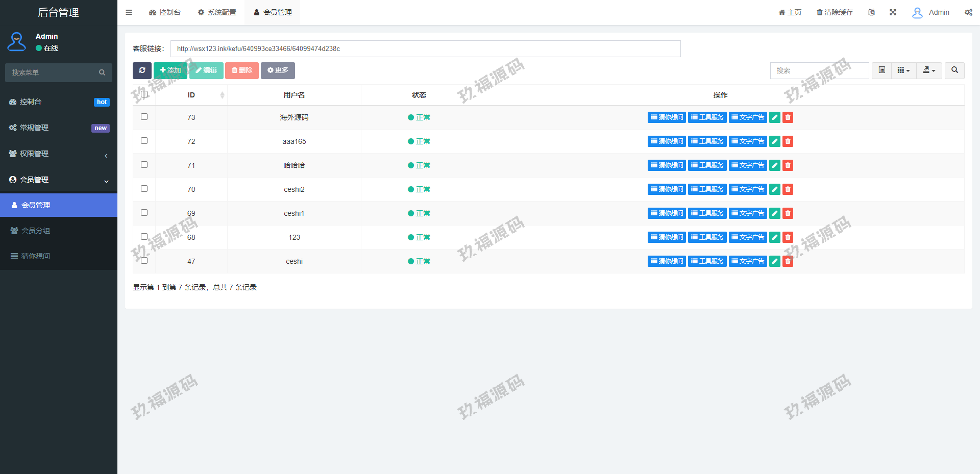Viewport: 980px width, 474px height.
Task: Expand the 权限管理 sidebar menu
Action: coord(59,154)
